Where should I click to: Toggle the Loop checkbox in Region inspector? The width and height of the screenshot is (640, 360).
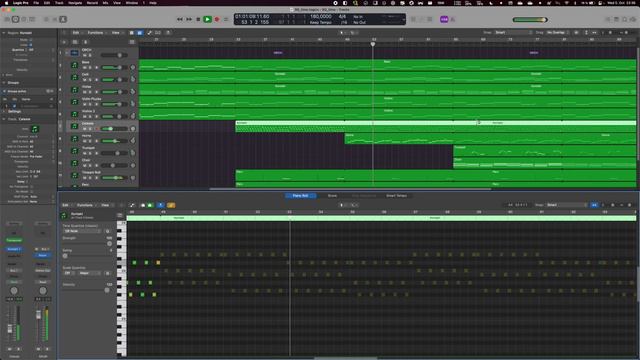30,45
